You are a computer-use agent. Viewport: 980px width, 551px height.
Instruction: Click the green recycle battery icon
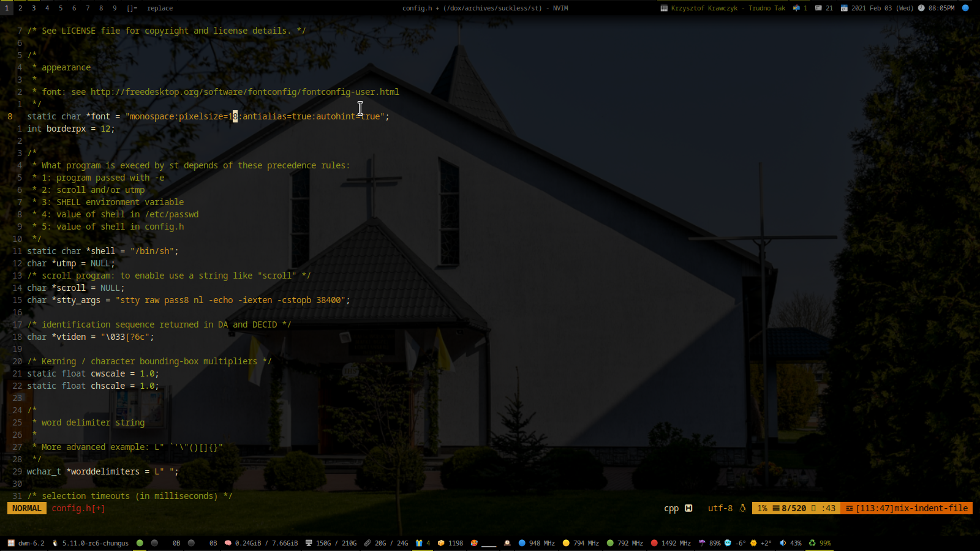click(812, 543)
